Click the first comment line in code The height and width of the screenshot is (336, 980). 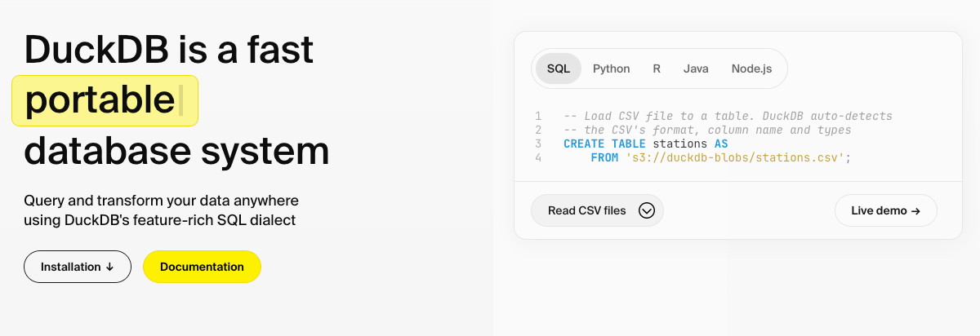click(728, 116)
